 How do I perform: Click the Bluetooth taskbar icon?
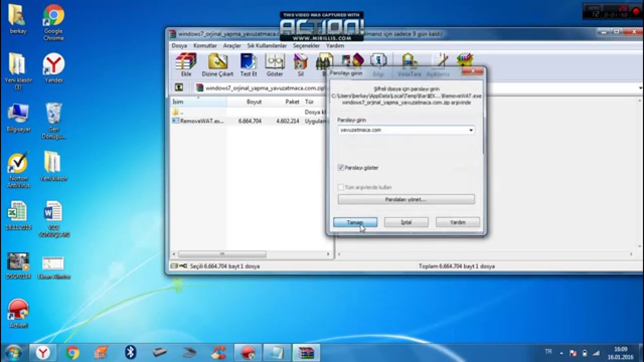tap(130, 352)
